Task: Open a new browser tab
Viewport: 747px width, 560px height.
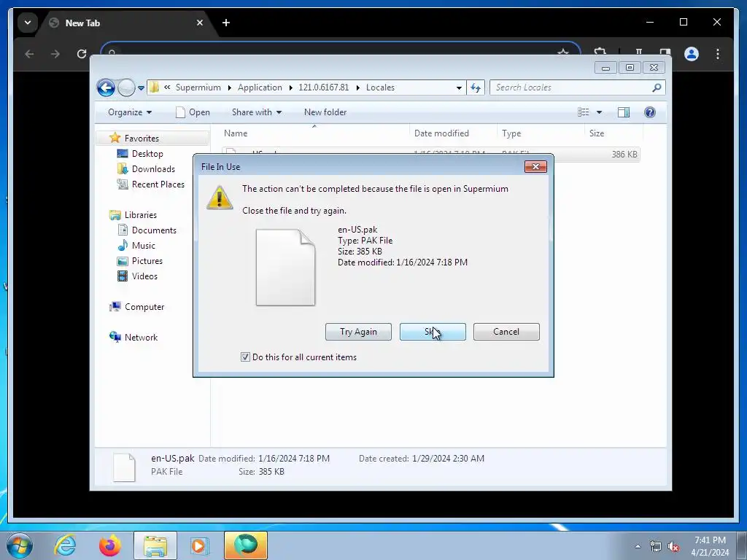Action: [226, 23]
